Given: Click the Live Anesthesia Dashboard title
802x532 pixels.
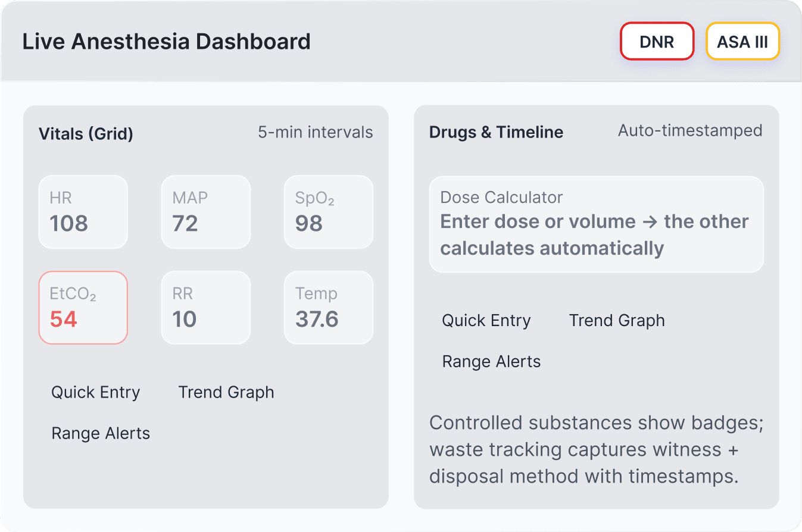Looking at the screenshot, I should pos(166,41).
